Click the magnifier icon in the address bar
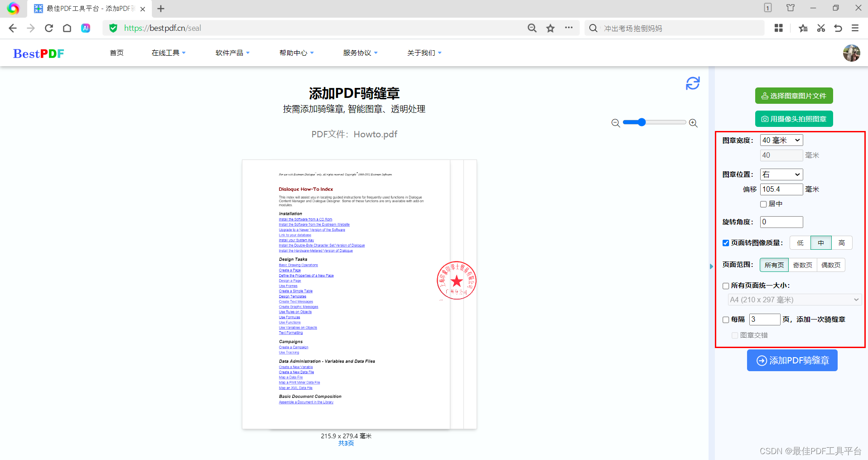 coord(532,28)
